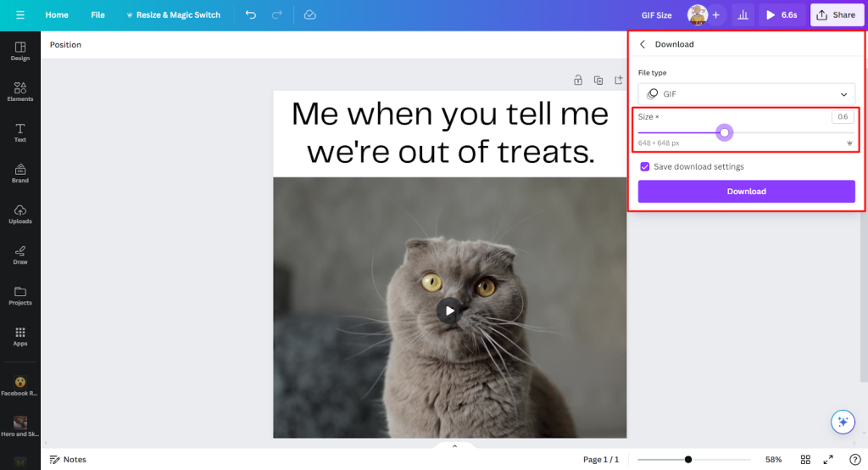This screenshot has width=868, height=470.
Task: Open the Notes panel
Action: pos(68,460)
